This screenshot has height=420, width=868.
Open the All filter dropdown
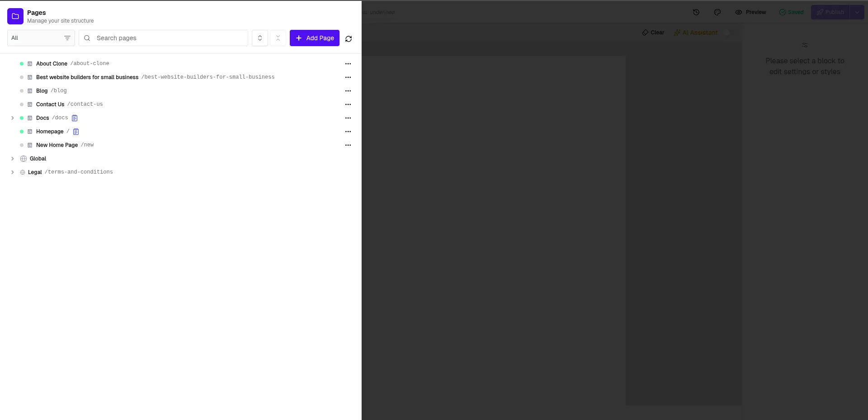pyautogui.click(x=41, y=38)
